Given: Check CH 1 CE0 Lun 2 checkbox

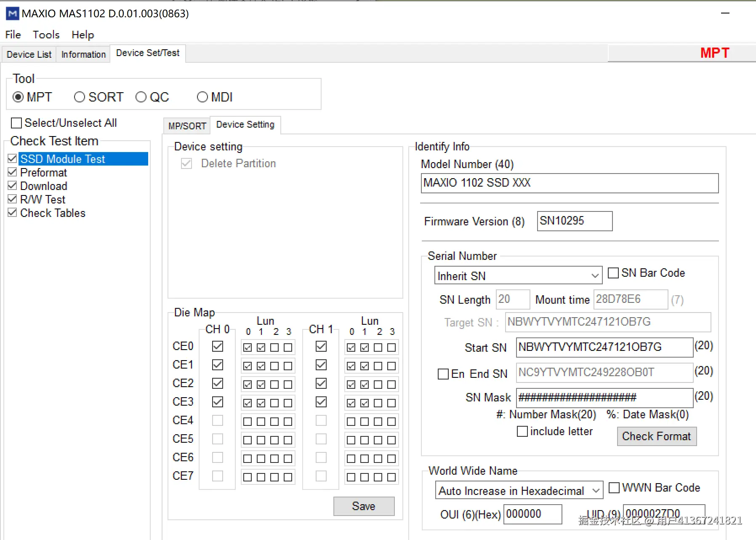Looking at the screenshot, I should (x=378, y=348).
